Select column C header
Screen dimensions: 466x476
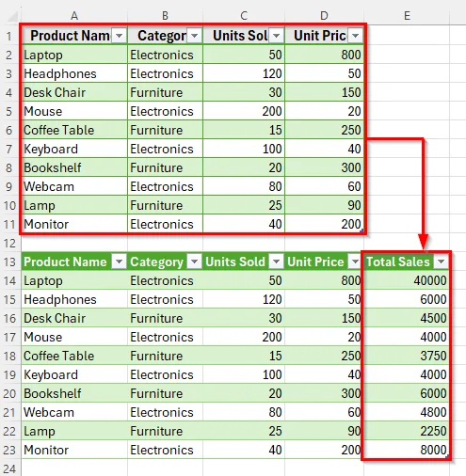coord(244,16)
